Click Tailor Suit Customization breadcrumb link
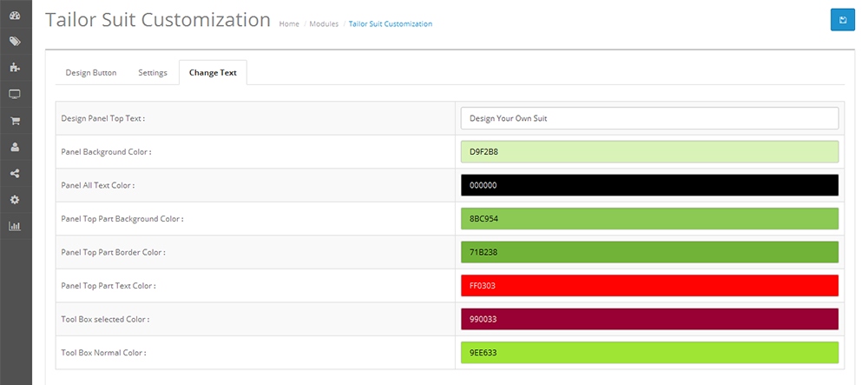The height and width of the screenshot is (385, 868). tap(391, 23)
